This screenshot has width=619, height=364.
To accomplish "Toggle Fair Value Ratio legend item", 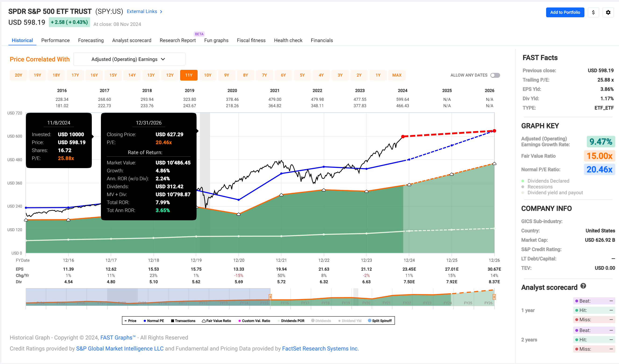I will tap(216, 321).
